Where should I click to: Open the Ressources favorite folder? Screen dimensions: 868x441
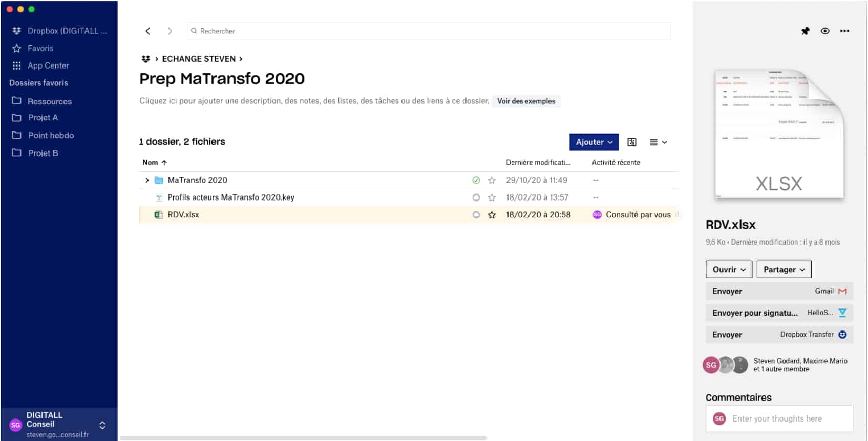click(42, 101)
